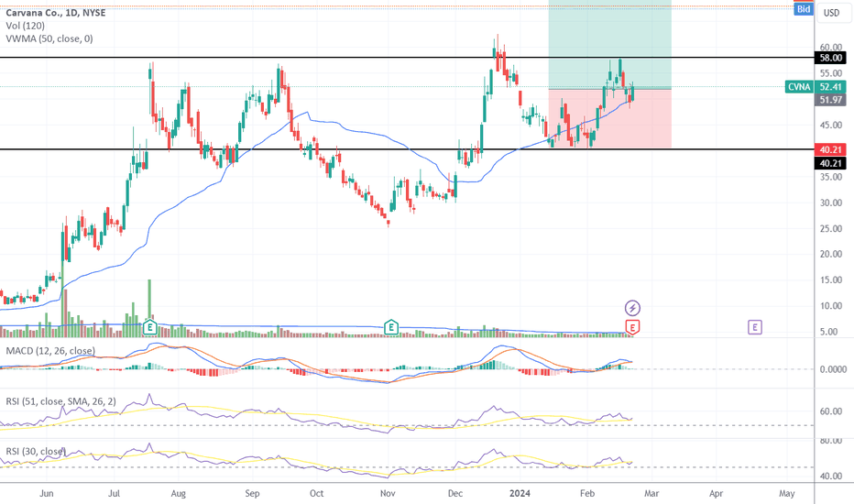Click the May label on time axis
This screenshot has height=504, width=854.
point(786,494)
